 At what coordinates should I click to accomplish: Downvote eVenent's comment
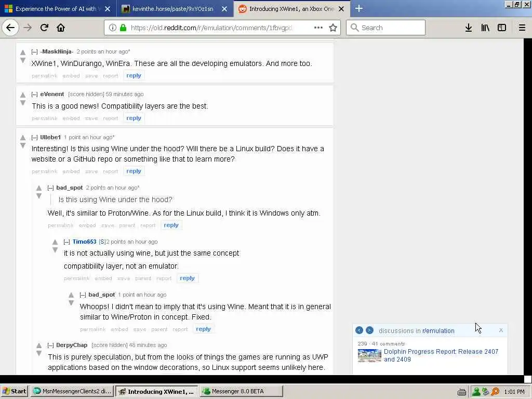click(x=23, y=103)
